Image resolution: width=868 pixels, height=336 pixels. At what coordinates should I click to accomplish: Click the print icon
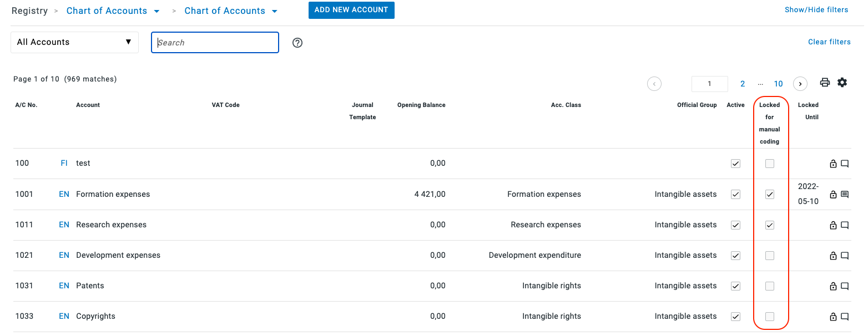click(825, 83)
